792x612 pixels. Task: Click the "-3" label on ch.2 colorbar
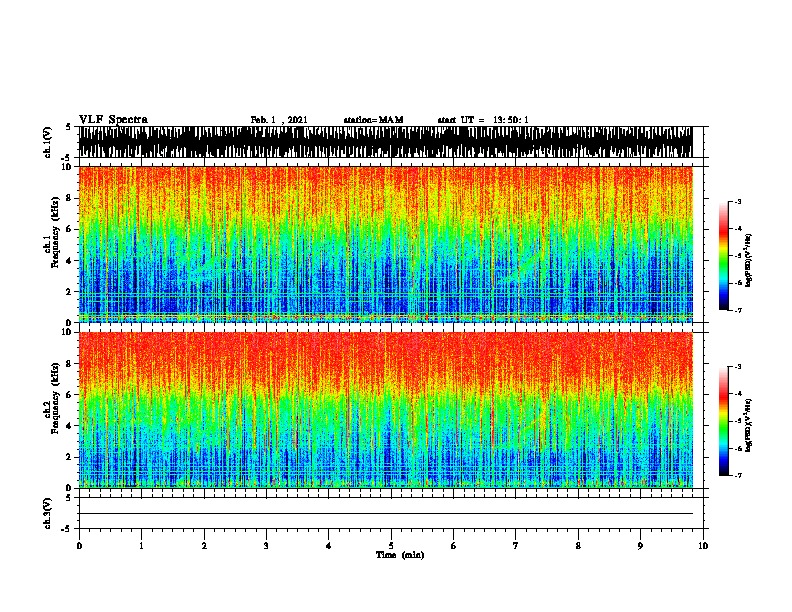tap(738, 367)
